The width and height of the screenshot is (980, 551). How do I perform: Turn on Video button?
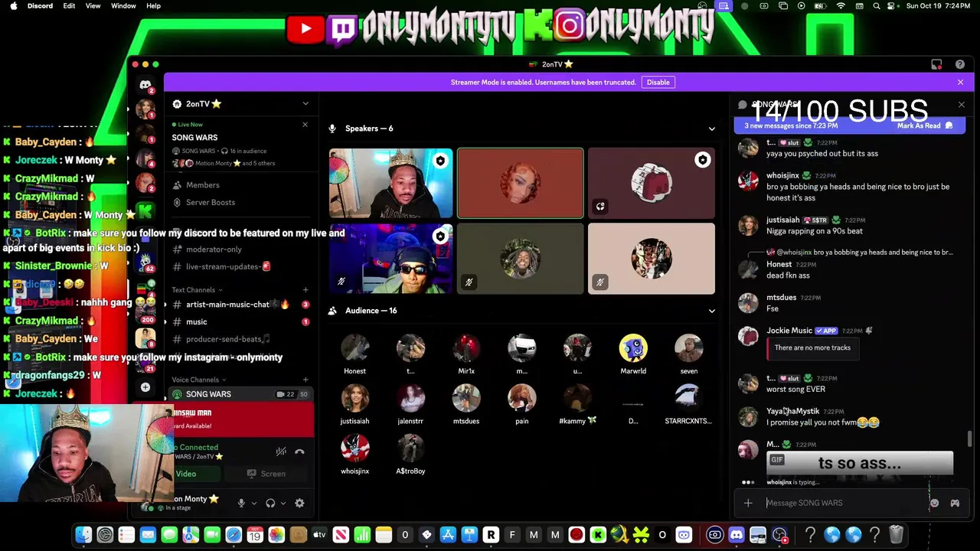click(186, 474)
